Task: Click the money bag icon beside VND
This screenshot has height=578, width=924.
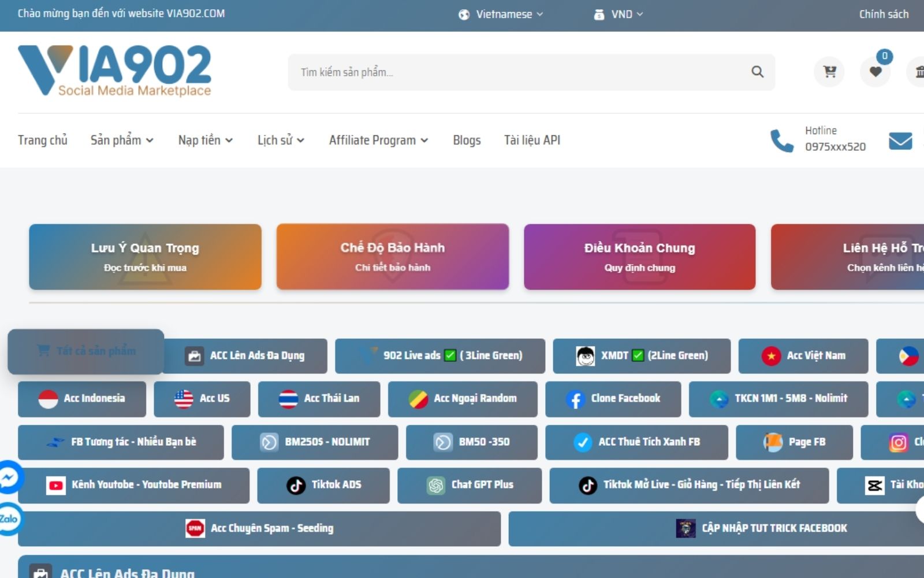Action: coord(599,14)
